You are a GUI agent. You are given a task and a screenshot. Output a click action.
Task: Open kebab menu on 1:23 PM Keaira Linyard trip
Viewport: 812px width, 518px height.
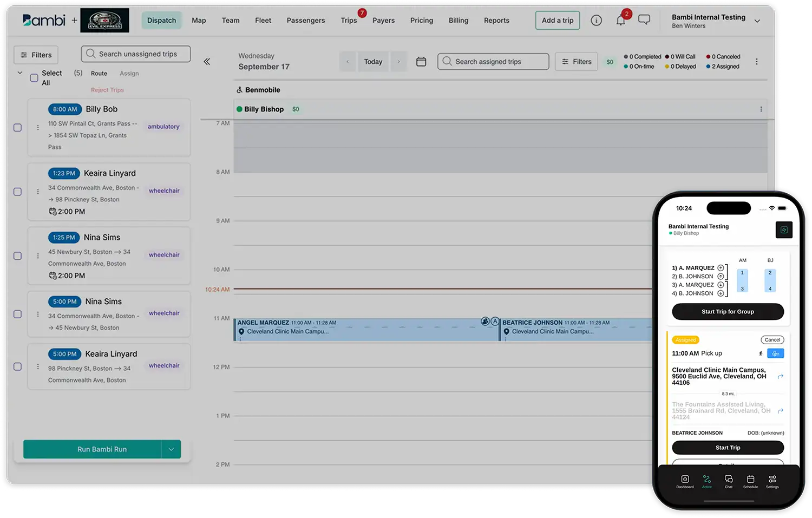[x=38, y=192]
